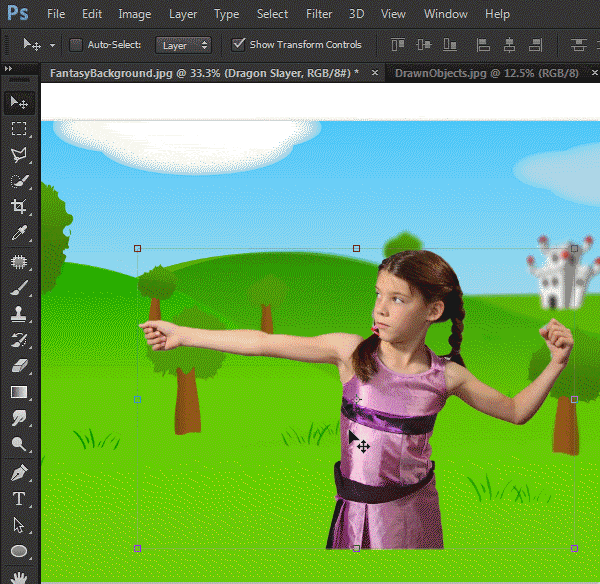This screenshot has height=584, width=600.
Task: Select the Horizontal Type tool
Action: pos(19,499)
